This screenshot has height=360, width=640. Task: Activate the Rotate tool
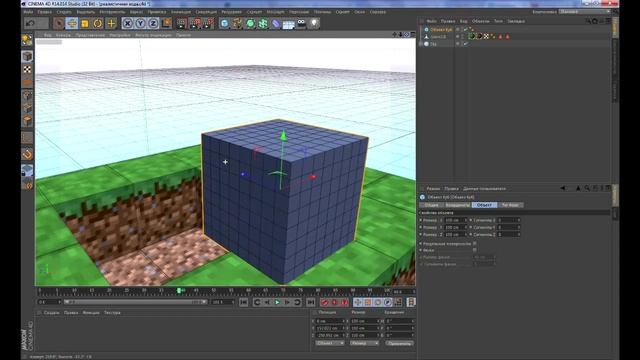point(98,23)
